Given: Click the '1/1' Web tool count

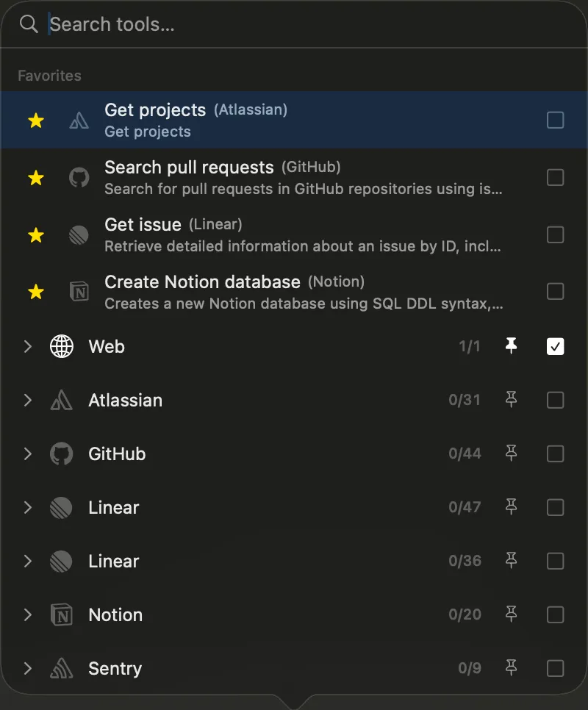Looking at the screenshot, I should tap(470, 346).
